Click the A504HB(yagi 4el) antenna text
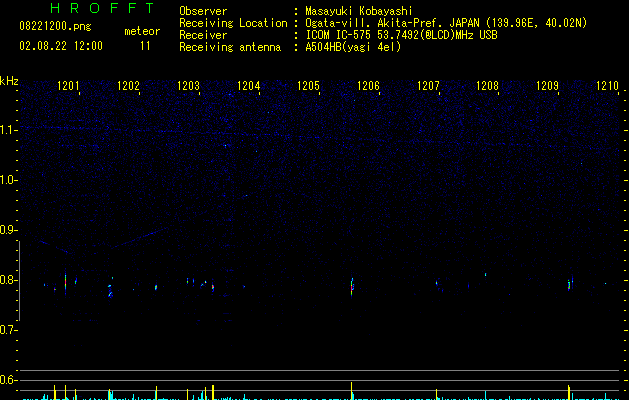The height and width of the screenshot is (400, 629). [353, 47]
